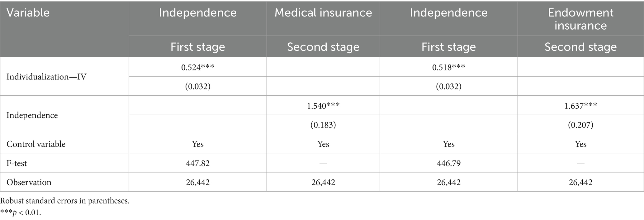Click Yes in the Medical insurance column
The image size is (644, 220).
pyautogui.click(x=323, y=144)
